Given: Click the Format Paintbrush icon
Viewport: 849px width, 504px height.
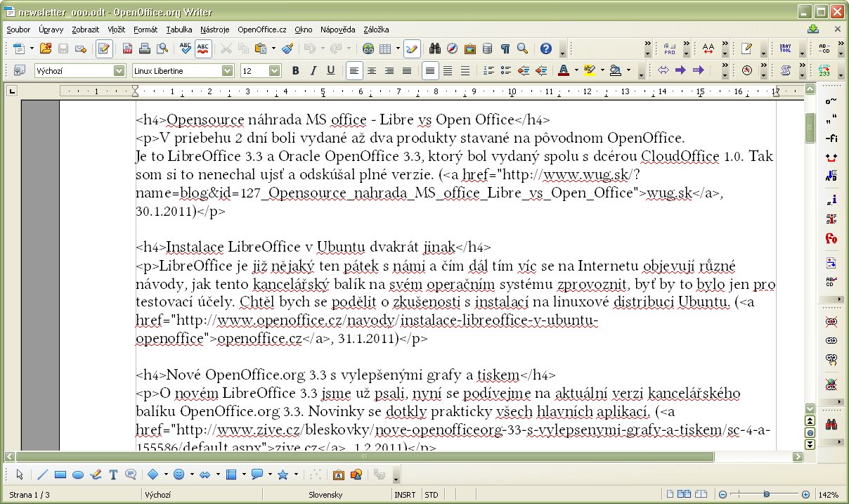Looking at the screenshot, I should [x=287, y=49].
